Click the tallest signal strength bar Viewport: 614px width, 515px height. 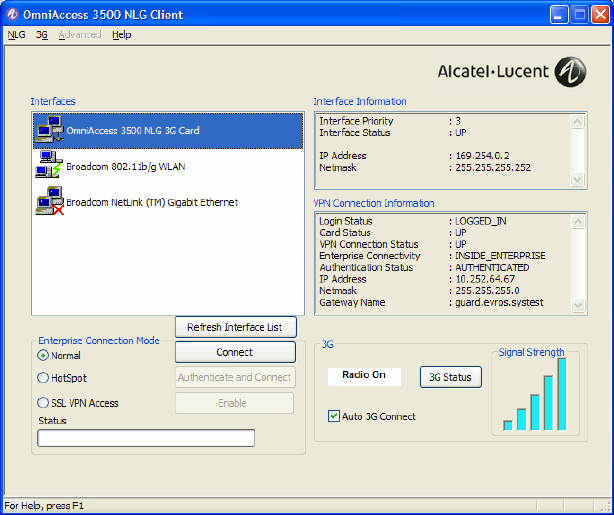(562, 394)
